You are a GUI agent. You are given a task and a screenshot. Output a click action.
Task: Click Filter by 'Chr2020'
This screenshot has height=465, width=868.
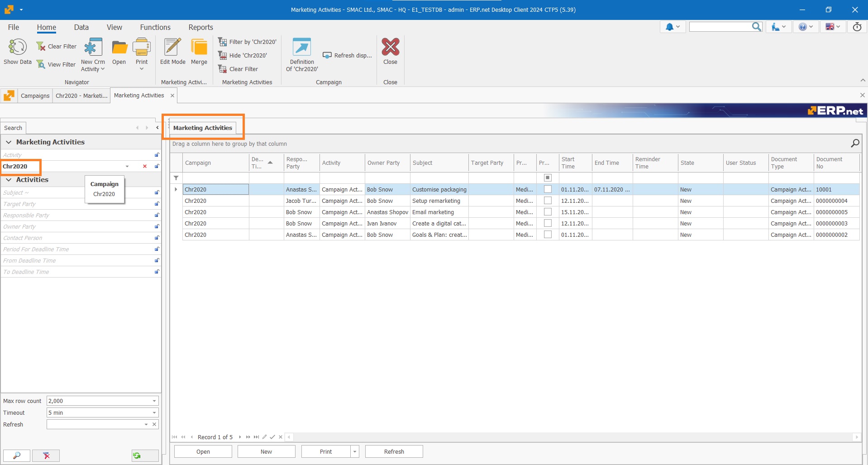[247, 42]
